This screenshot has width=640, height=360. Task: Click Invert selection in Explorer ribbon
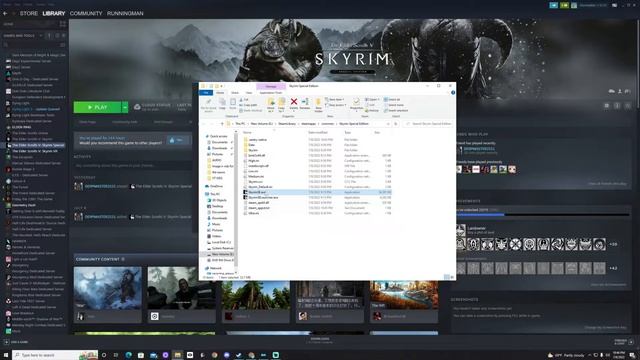(396, 110)
